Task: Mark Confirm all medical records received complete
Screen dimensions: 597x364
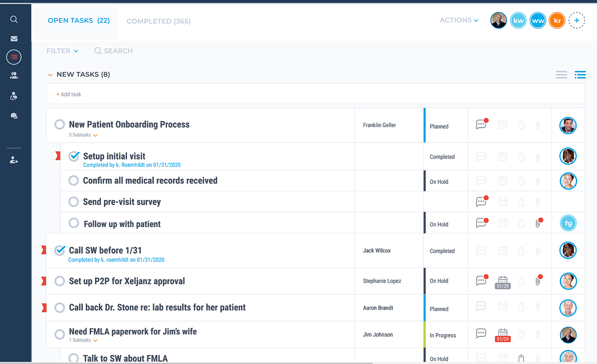Action: 74,180
